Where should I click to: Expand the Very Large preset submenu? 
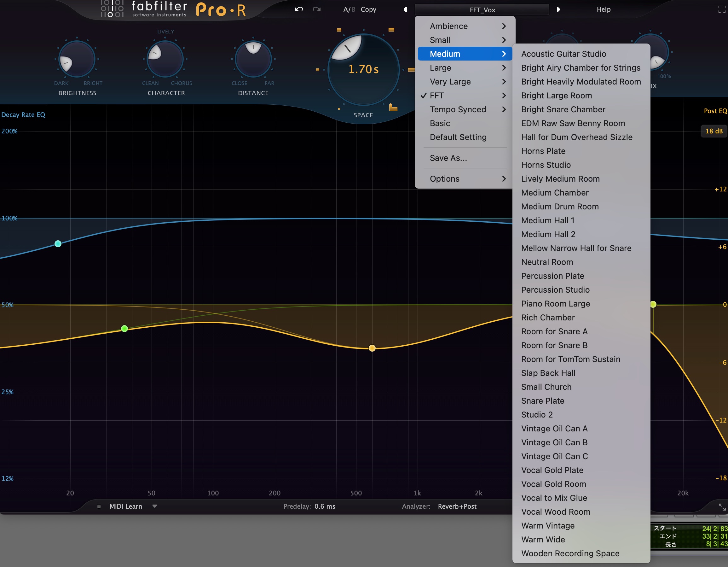click(x=465, y=82)
